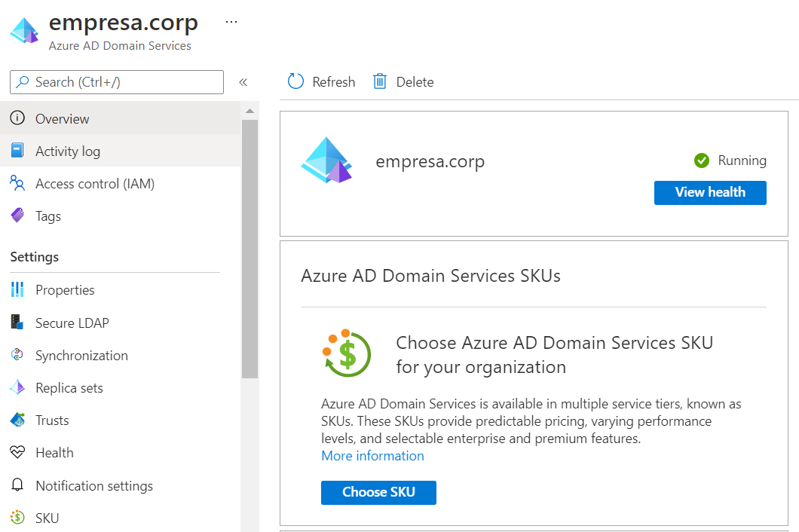Click the Access control people icon

17,183
